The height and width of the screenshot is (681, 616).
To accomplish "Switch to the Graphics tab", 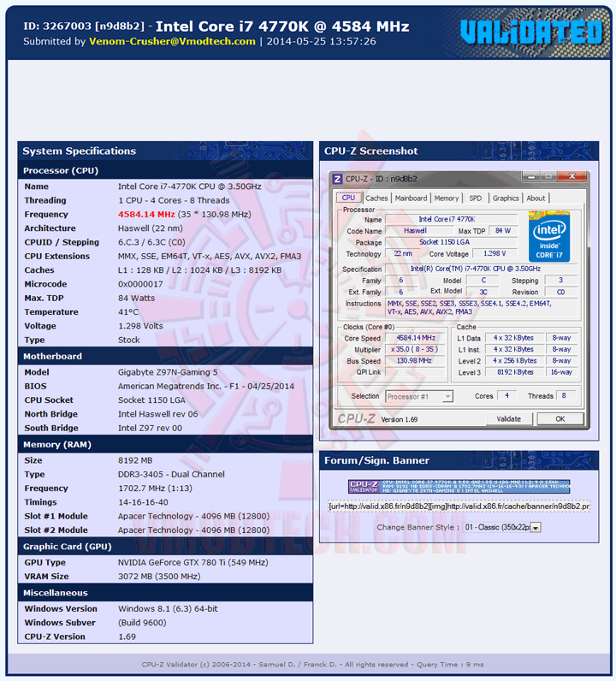I will tap(506, 198).
